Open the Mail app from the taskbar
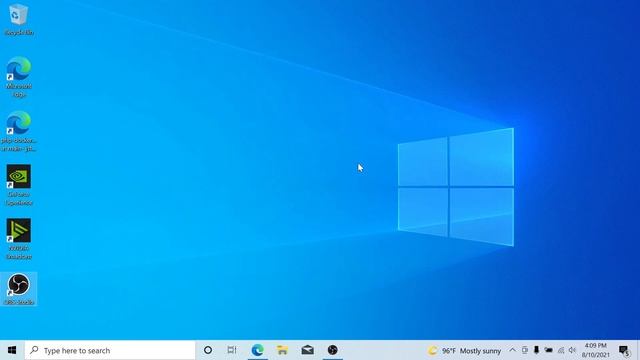This screenshot has height=360, width=640. (x=307, y=350)
